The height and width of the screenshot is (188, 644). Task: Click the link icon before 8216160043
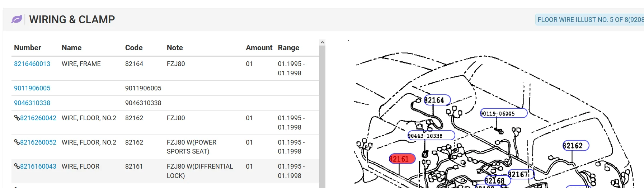(17, 166)
